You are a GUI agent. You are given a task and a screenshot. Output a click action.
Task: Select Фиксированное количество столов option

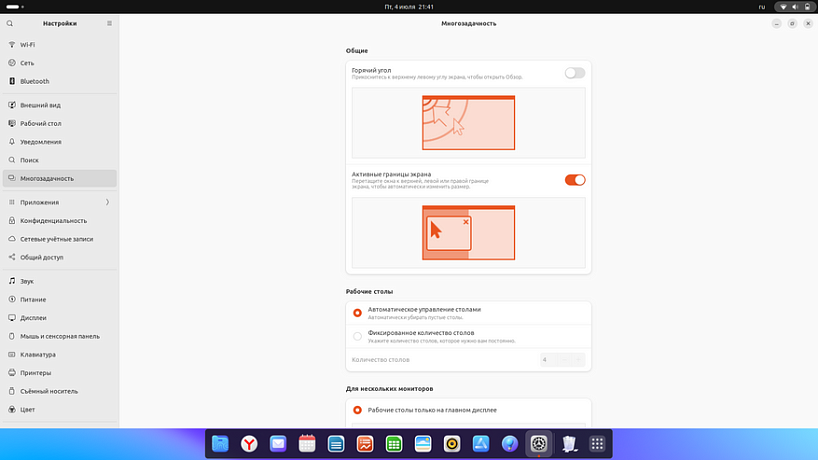(x=358, y=336)
